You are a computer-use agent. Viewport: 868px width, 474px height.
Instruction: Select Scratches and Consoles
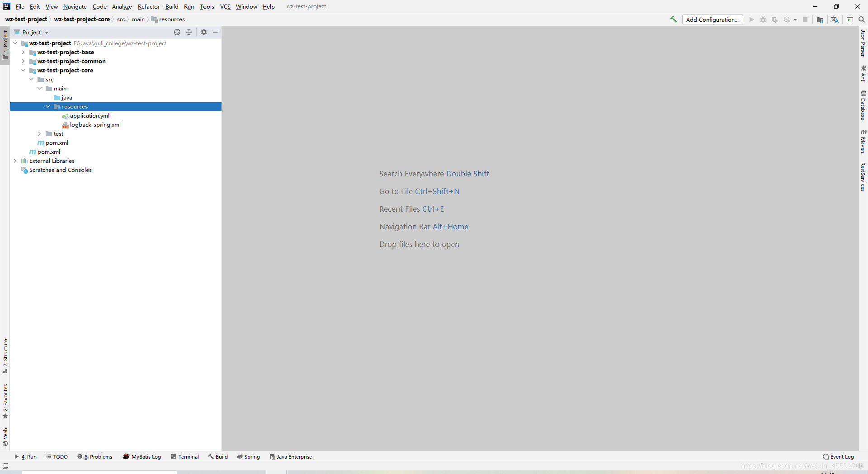[60, 170]
